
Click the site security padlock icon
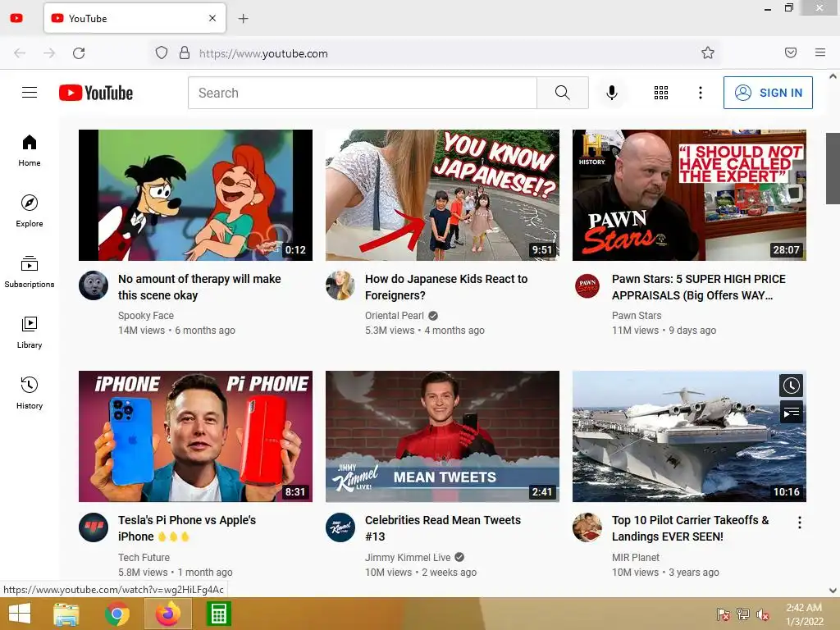[185, 52]
